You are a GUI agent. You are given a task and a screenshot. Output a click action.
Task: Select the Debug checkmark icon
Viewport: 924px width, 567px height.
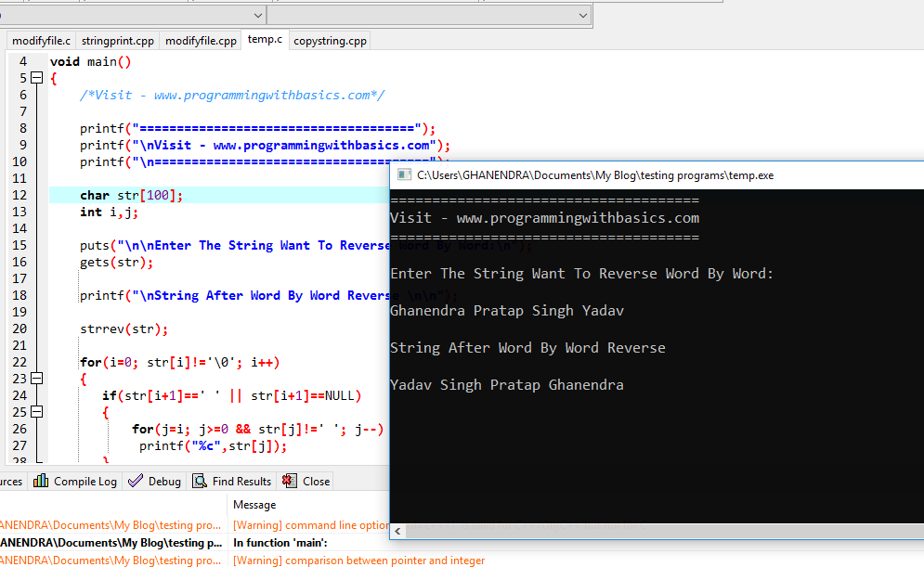pyautogui.click(x=136, y=481)
